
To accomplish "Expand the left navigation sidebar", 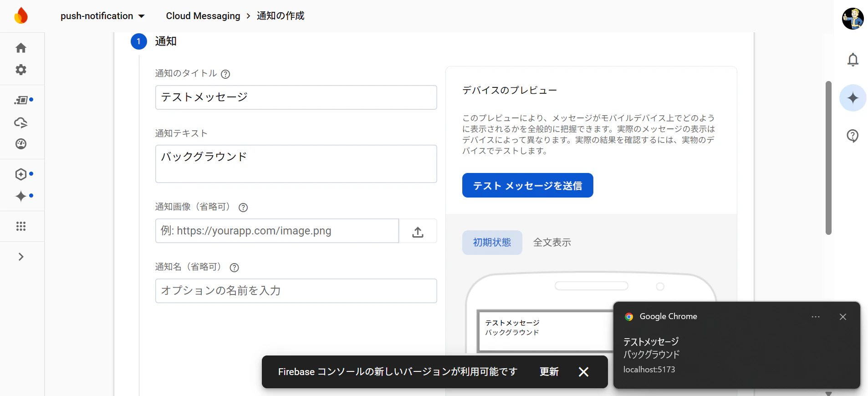I will click(x=21, y=257).
